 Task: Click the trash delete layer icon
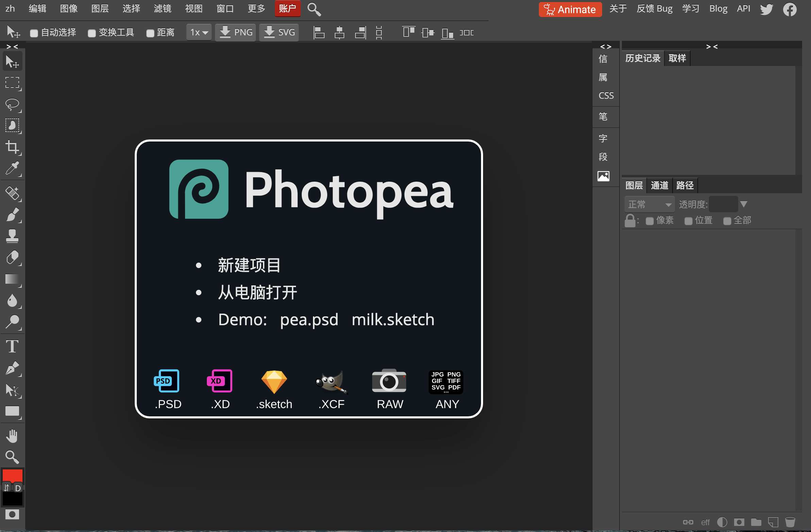point(790,522)
